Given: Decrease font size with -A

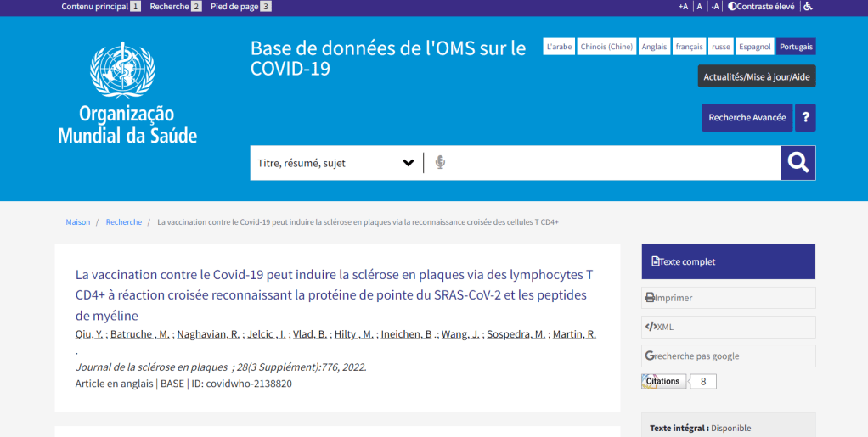Looking at the screenshot, I should tap(715, 7).
